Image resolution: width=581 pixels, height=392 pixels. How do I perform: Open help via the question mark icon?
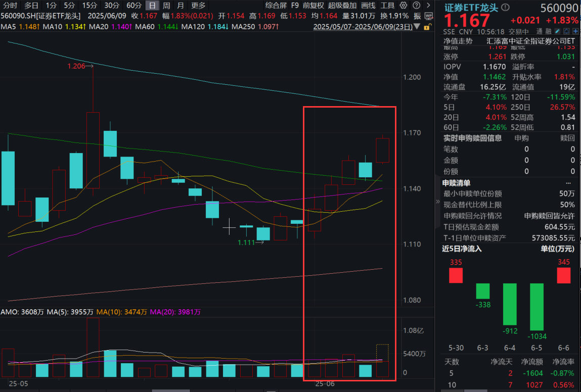(416, 6)
